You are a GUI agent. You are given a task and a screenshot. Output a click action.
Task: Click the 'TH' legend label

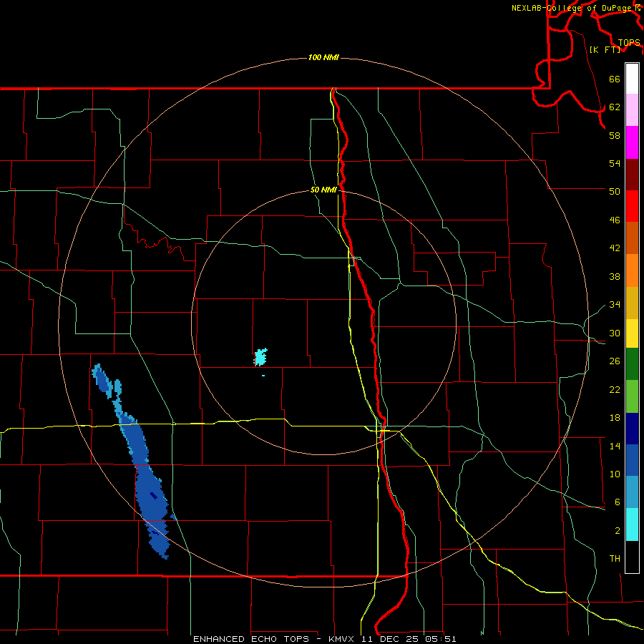point(615,559)
